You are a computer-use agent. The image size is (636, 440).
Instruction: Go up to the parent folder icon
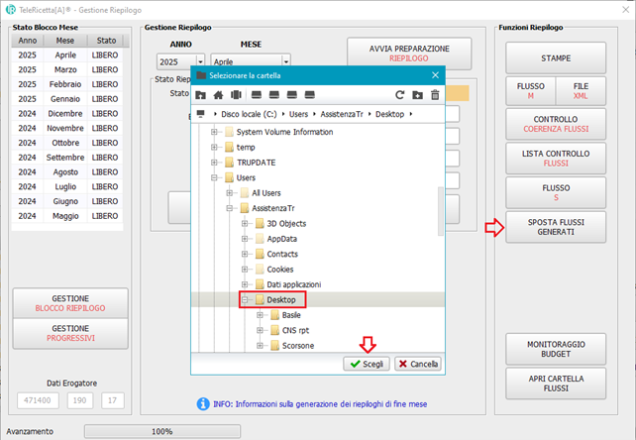pyautogui.click(x=200, y=95)
